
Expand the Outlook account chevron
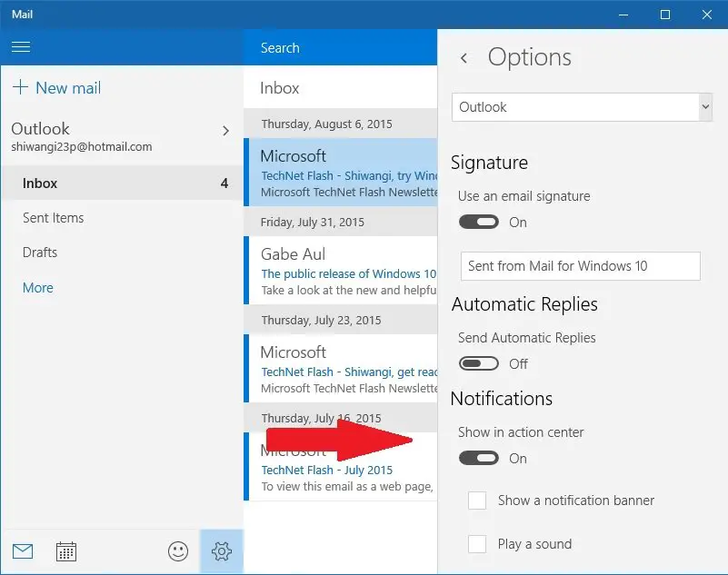tap(225, 131)
